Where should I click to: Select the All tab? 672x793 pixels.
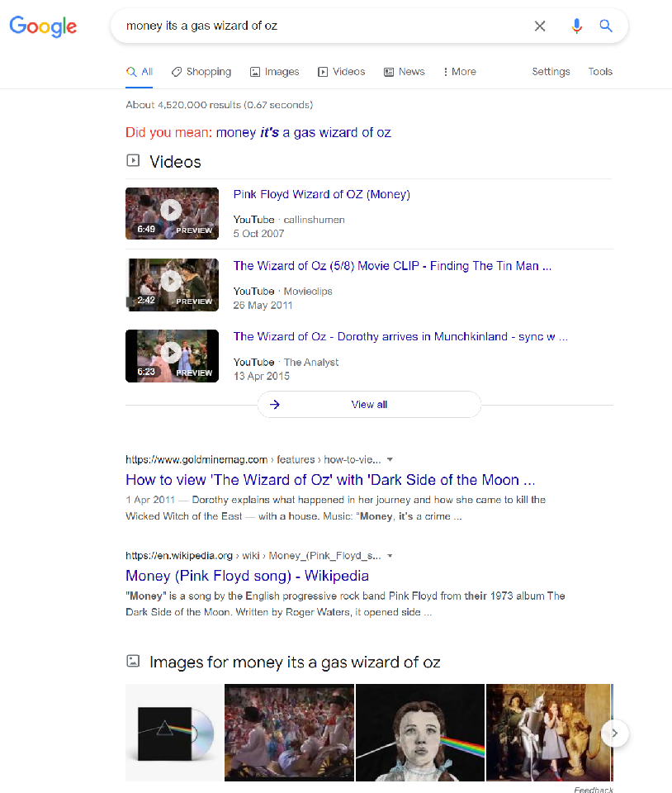[140, 72]
